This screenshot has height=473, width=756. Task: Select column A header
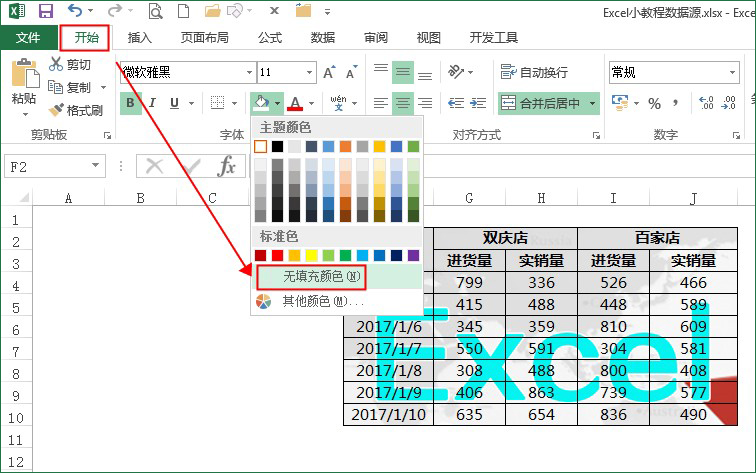point(68,198)
